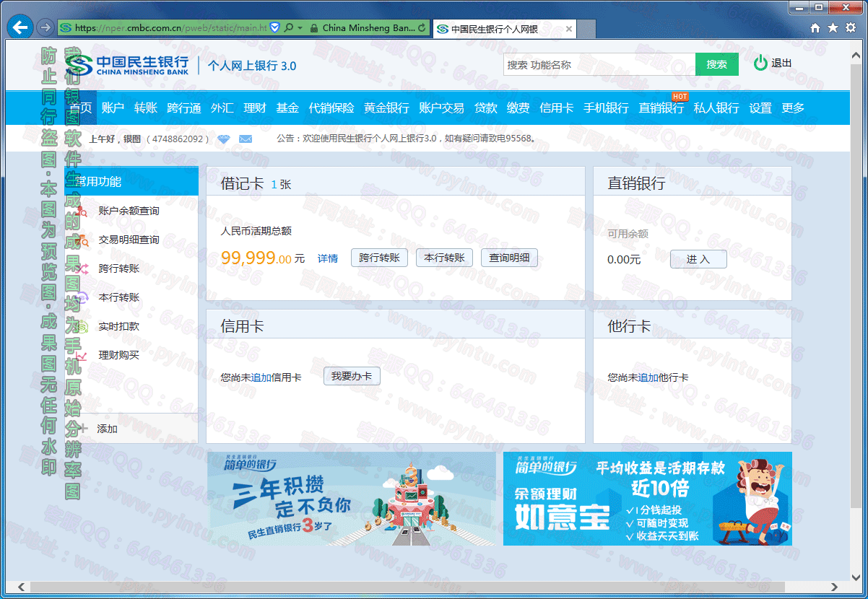Open the 理财 menu
The height and width of the screenshot is (599, 868).
tap(255, 108)
